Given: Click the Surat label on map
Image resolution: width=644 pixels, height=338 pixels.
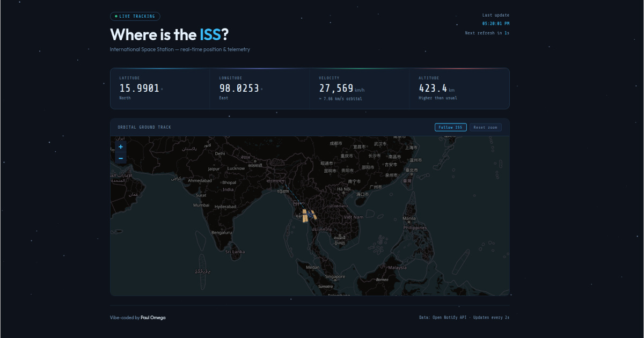Looking at the screenshot, I should coord(201,195).
